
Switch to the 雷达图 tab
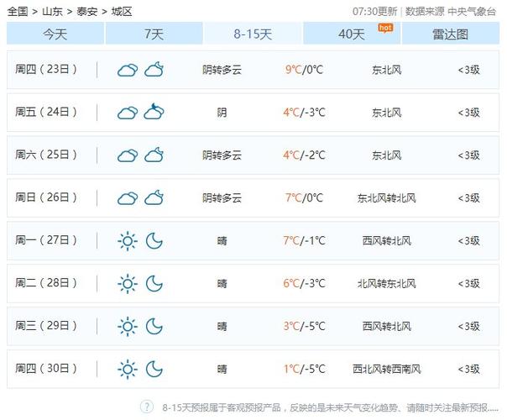451,34
